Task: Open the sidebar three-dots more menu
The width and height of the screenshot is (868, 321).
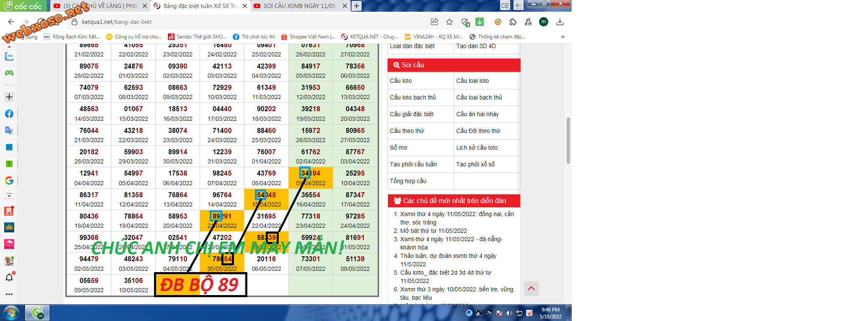Action: pyautogui.click(x=9, y=294)
